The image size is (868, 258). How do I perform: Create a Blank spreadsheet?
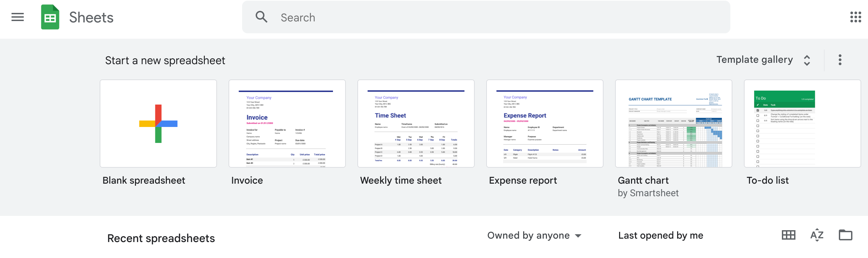[158, 124]
